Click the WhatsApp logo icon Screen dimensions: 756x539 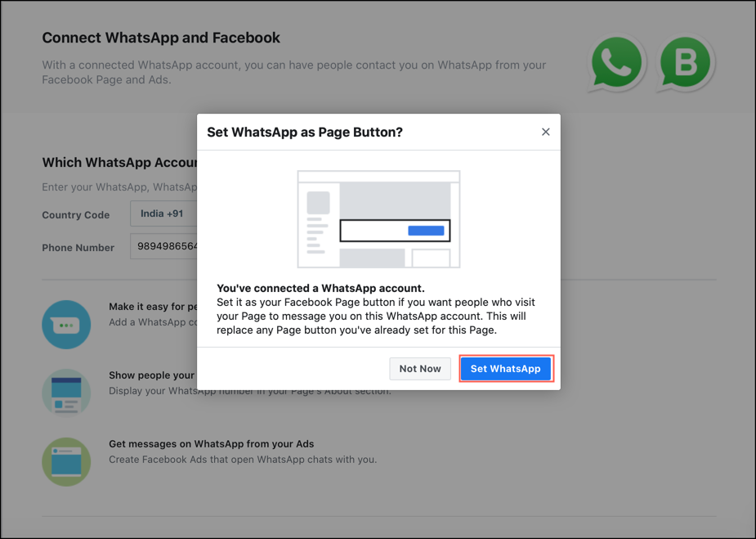617,62
